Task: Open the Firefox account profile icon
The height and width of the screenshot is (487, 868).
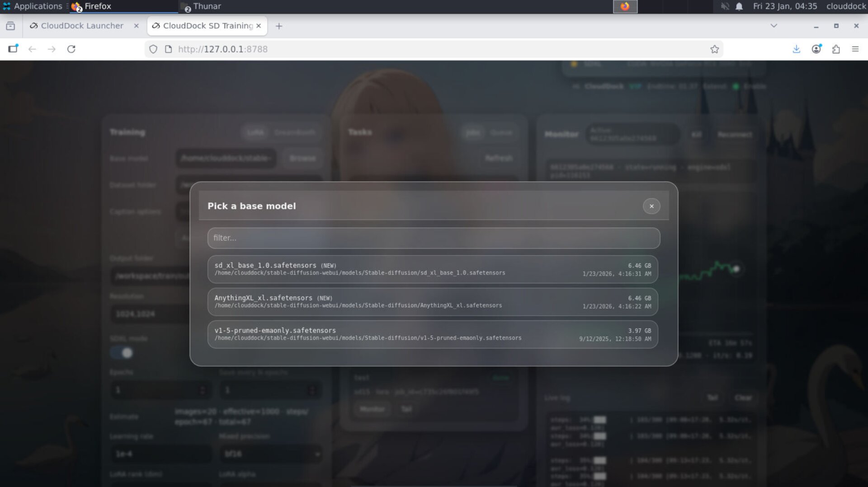Action: coord(816,49)
